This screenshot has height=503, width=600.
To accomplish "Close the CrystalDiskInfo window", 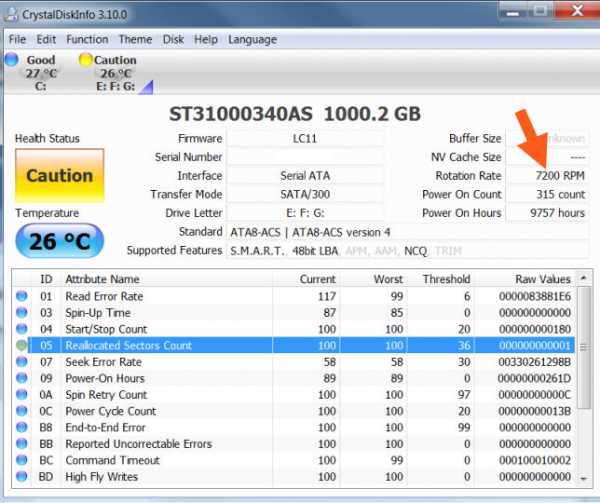I will pos(577,11).
